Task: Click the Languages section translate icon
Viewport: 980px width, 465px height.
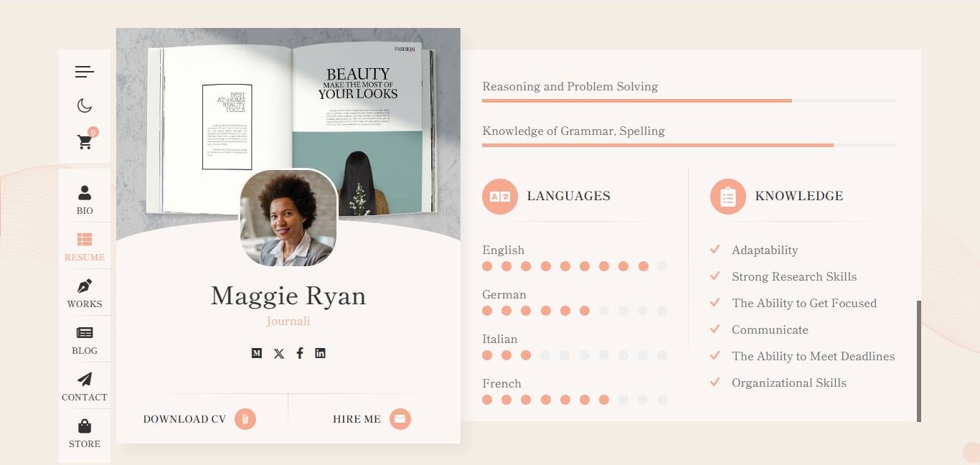Action: 500,197
